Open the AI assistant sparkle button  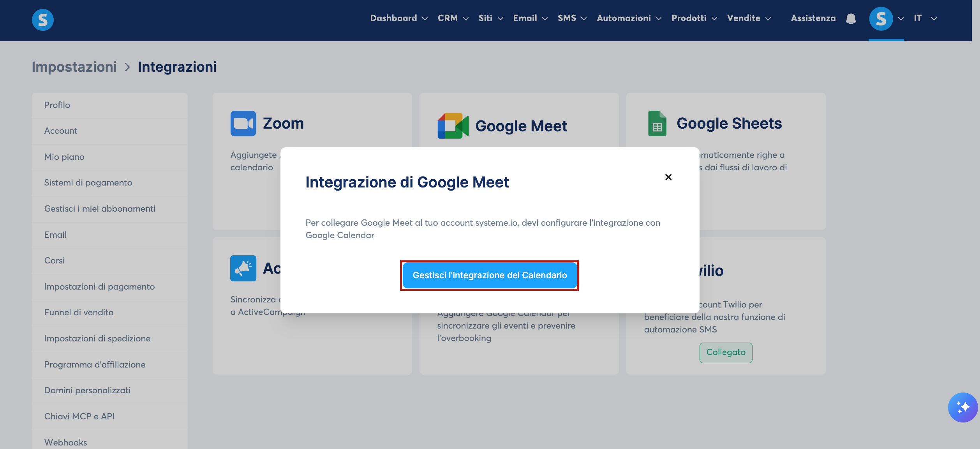963,407
